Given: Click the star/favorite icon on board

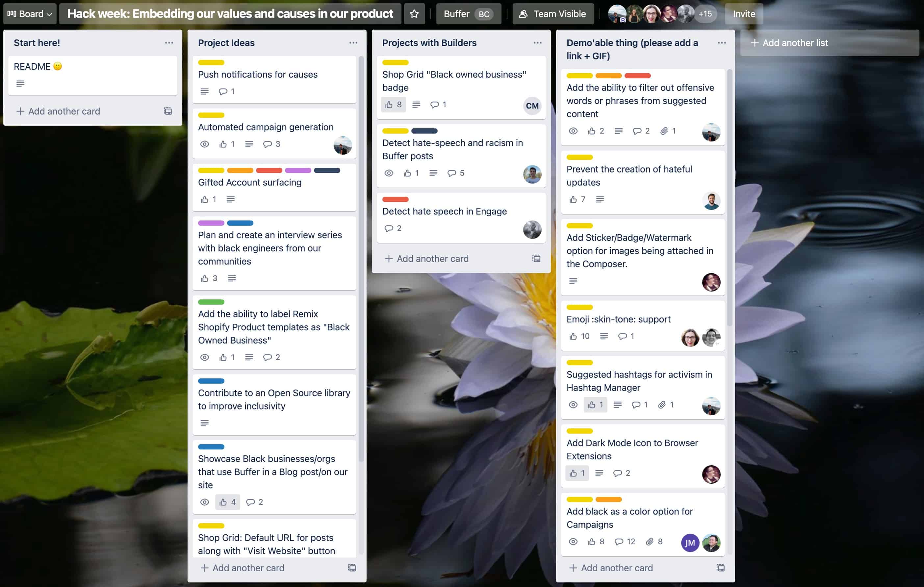Looking at the screenshot, I should point(414,13).
